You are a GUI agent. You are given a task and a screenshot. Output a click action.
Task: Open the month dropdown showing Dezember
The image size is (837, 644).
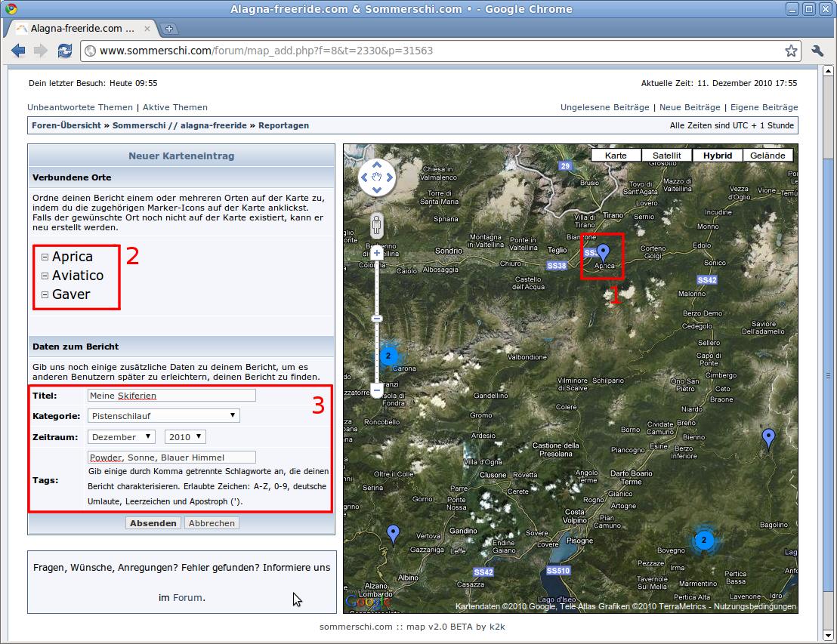121,437
